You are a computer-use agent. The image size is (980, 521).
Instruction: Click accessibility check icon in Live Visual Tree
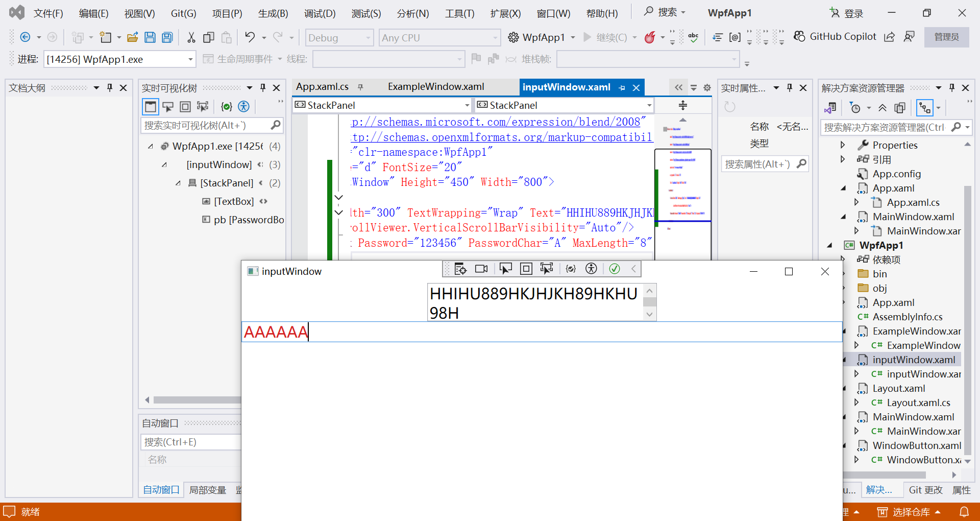click(x=244, y=106)
